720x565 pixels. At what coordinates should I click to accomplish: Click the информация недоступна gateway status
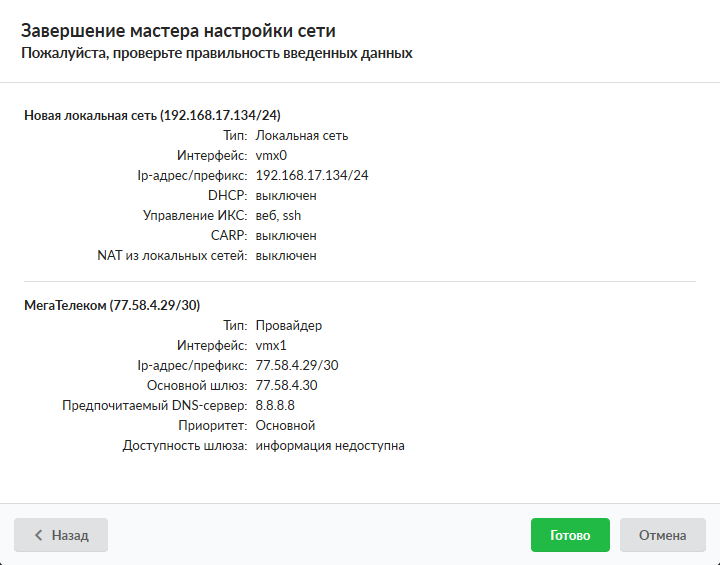[330, 445]
